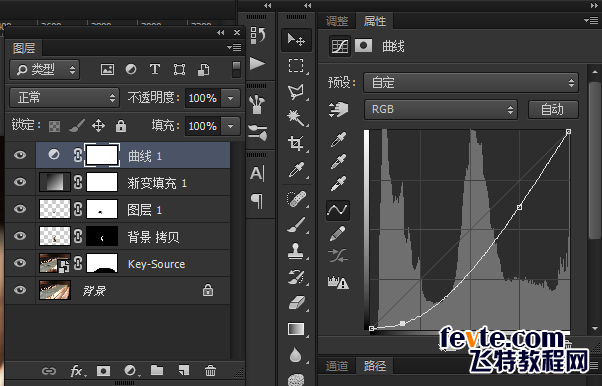
Task: Click the pencil draw-curve icon
Action: click(x=337, y=233)
